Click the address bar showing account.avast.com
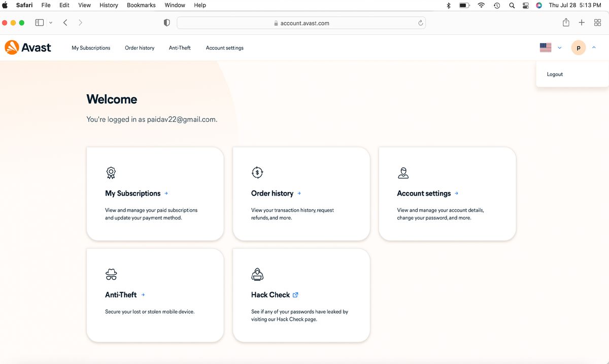 click(301, 22)
